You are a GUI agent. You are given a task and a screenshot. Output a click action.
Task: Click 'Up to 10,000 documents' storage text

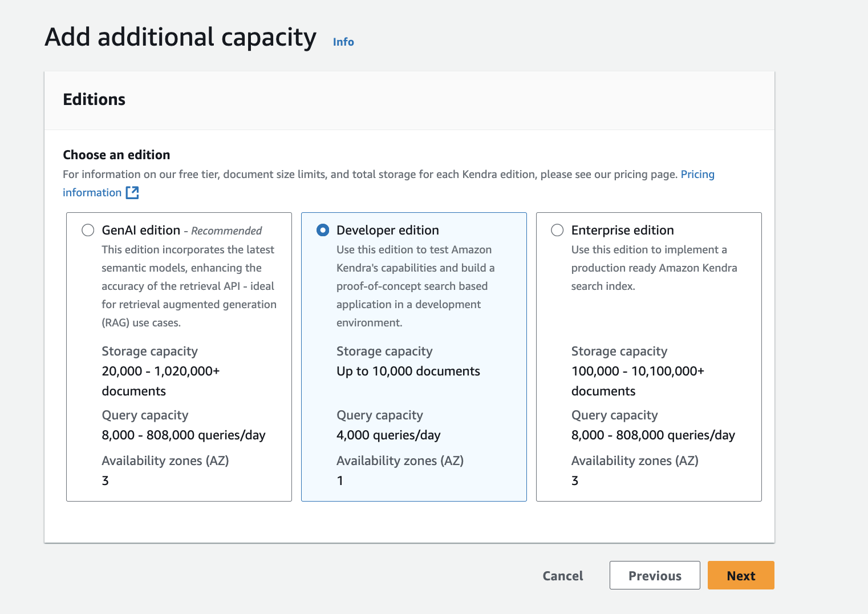[408, 371]
